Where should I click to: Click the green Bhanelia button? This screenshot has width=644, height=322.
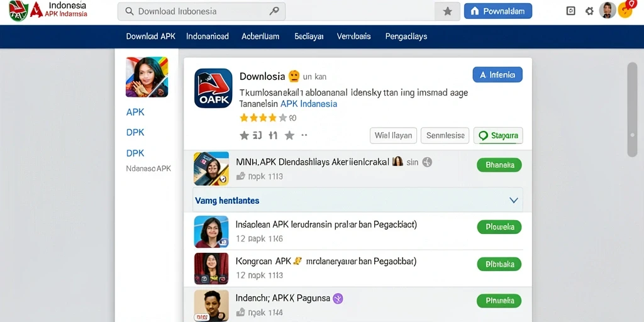[499, 165]
